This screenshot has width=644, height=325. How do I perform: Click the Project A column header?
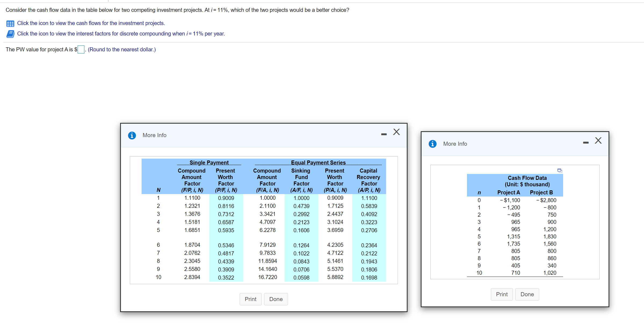click(x=509, y=192)
